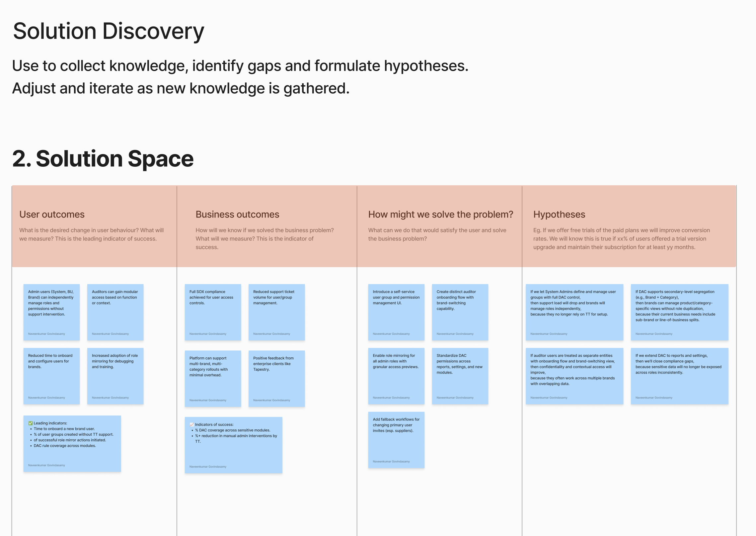The image size is (756, 536).
Task: Click the 'Solution Discovery' title text
Action: click(109, 31)
